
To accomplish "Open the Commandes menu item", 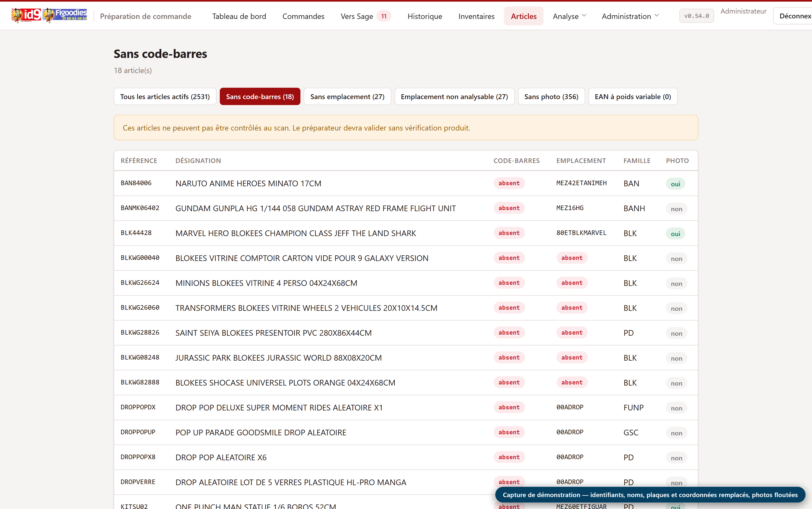I will (303, 16).
